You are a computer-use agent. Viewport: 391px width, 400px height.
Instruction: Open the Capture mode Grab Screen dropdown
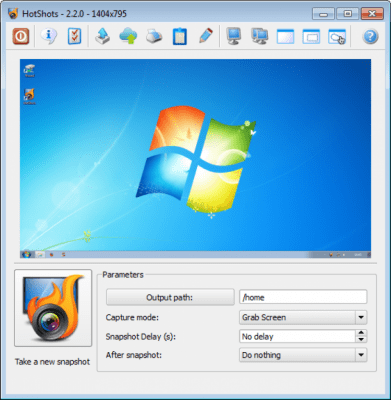pyautogui.click(x=303, y=317)
